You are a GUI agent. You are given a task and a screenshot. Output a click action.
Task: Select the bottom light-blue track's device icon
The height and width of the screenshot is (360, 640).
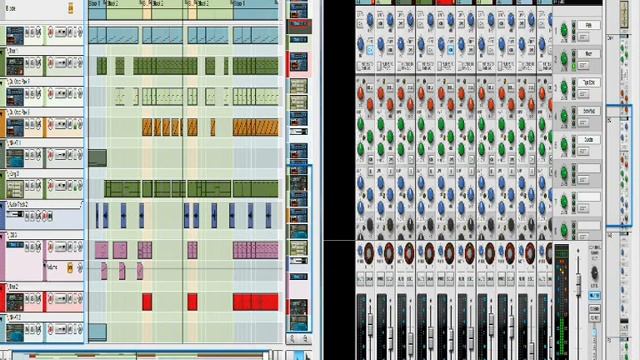pos(15,332)
